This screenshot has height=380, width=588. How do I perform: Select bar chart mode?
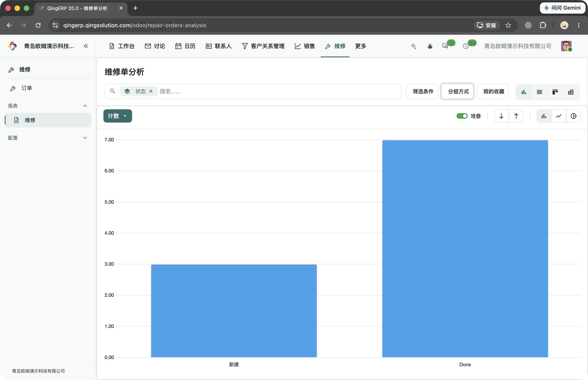pyautogui.click(x=544, y=116)
